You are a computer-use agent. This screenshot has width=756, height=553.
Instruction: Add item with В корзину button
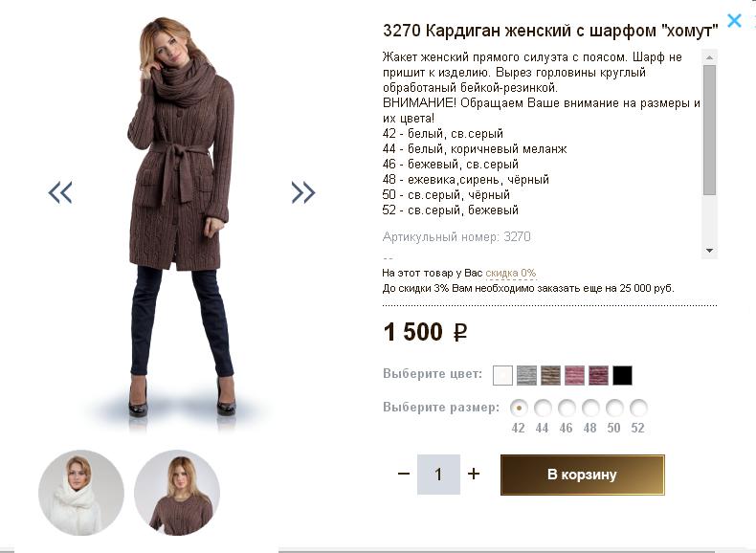pos(583,475)
